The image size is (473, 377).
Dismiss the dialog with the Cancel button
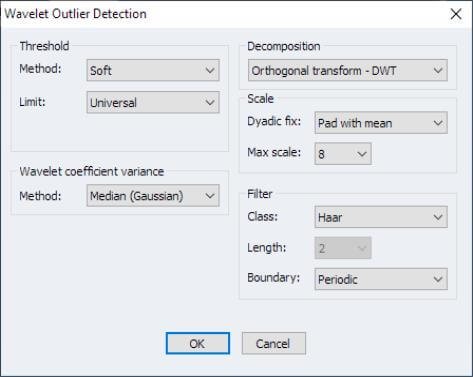click(x=273, y=343)
